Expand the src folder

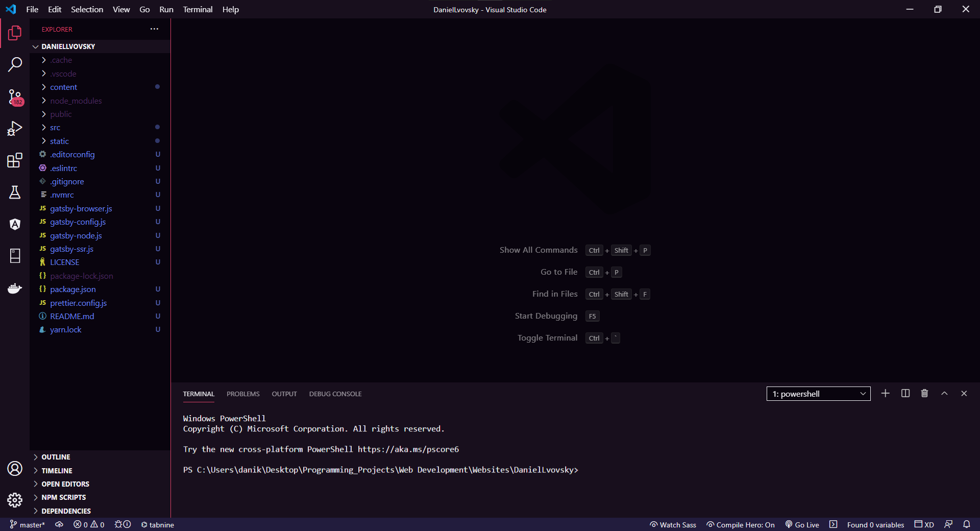[x=100, y=128]
